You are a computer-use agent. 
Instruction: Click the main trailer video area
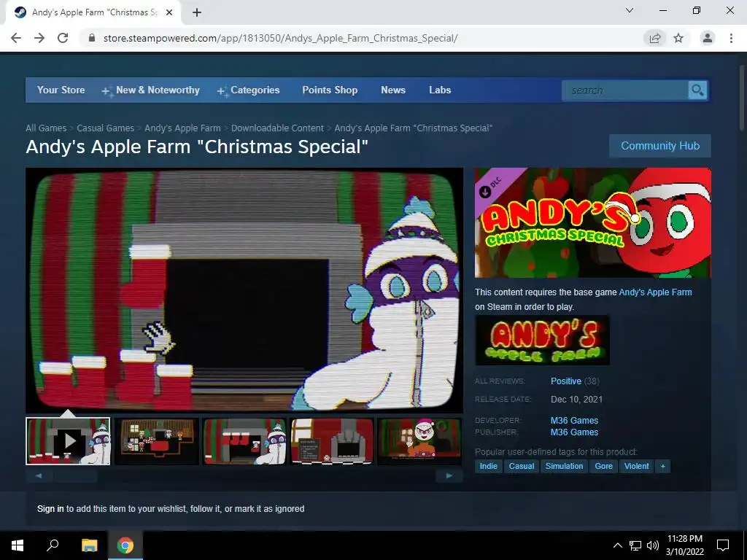(x=244, y=290)
